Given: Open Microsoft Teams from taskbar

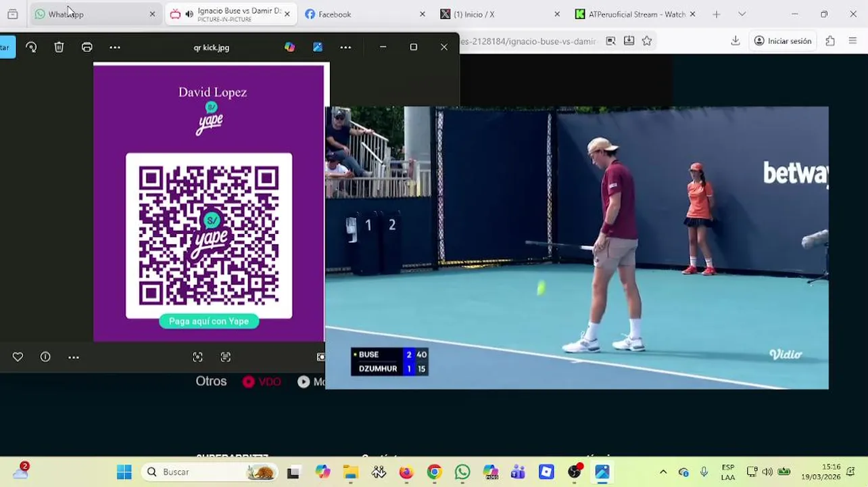Looking at the screenshot, I should (519, 472).
